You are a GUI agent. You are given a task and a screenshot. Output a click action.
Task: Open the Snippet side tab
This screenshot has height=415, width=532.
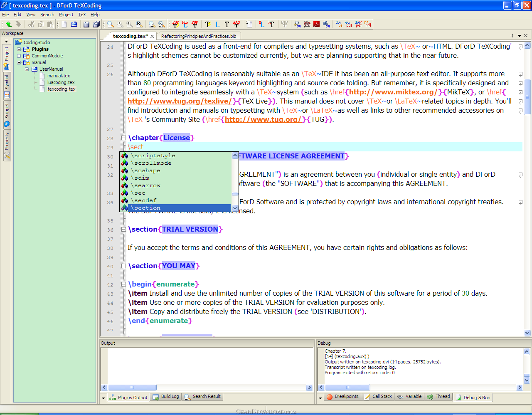7,114
